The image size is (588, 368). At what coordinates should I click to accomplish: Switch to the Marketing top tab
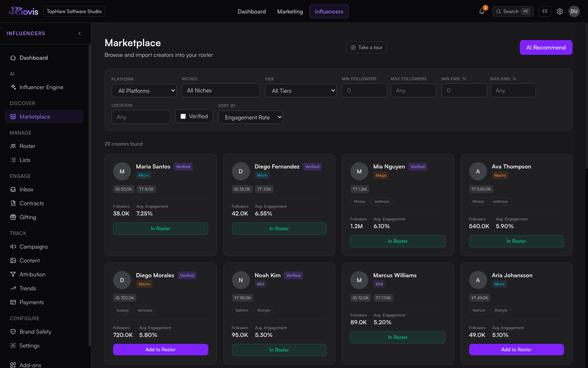pos(290,11)
